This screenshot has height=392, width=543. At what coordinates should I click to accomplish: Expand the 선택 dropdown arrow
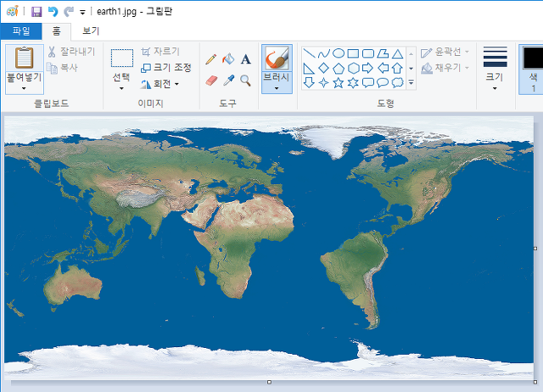(x=121, y=88)
